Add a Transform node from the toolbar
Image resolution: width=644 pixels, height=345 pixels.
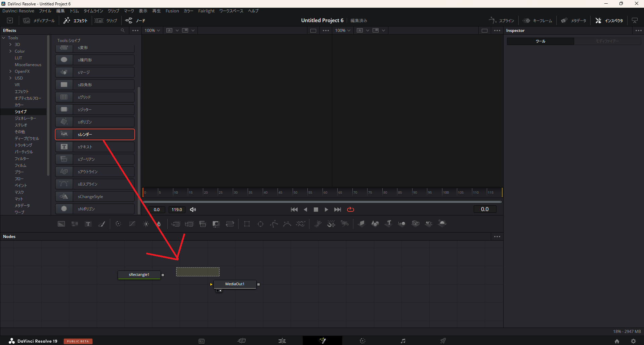click(230, 224)
